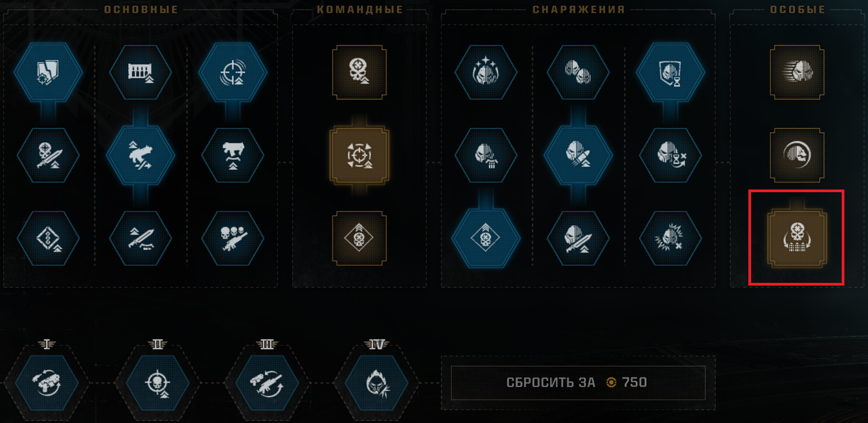Choose the leaping beast perk in ОСНОВНЫЕ
868x423 pixels.
141,155
